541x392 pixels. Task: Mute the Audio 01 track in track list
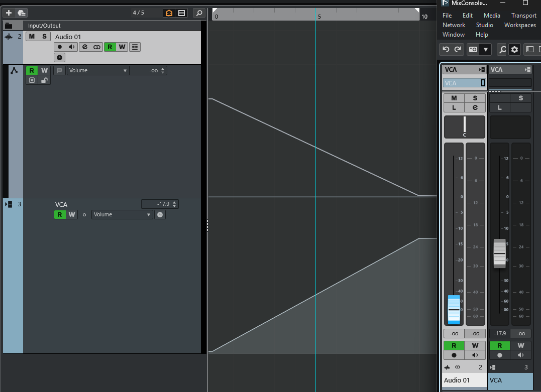click(x=32, y=37)
